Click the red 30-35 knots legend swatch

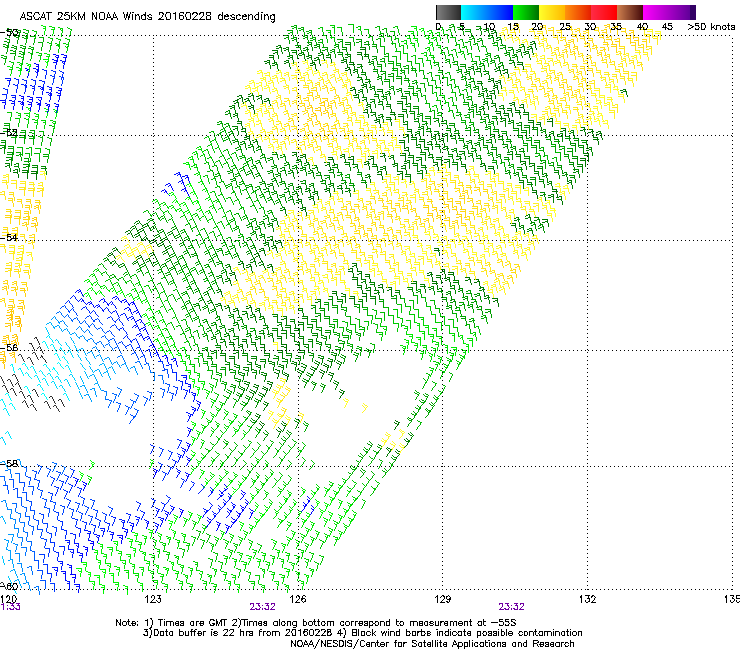[x=604, y=12]
